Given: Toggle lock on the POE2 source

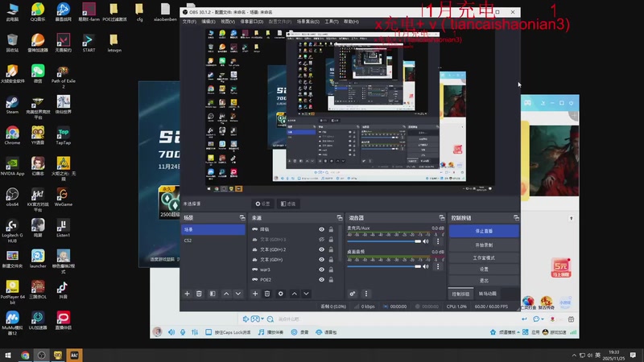Looking at the screenshot, I should pos(331,279).
